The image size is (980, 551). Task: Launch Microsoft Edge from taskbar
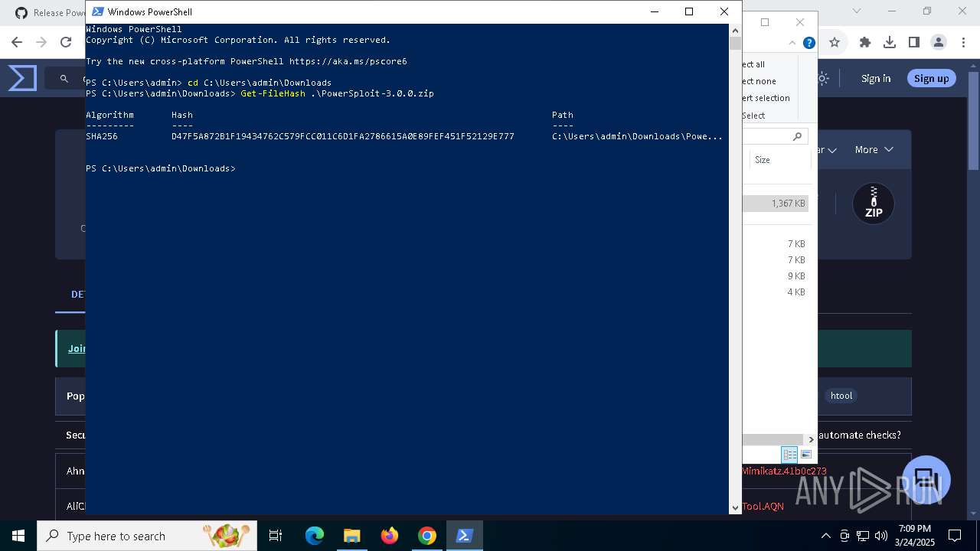click(x=315, y=536)
